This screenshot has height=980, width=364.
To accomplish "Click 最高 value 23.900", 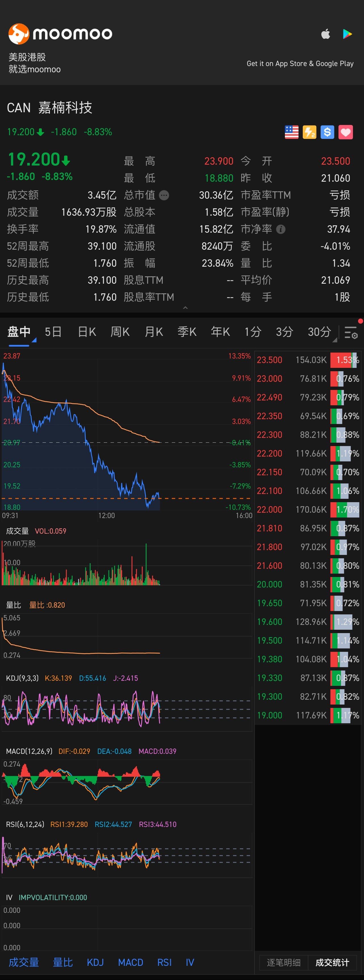I will point(219,161).
